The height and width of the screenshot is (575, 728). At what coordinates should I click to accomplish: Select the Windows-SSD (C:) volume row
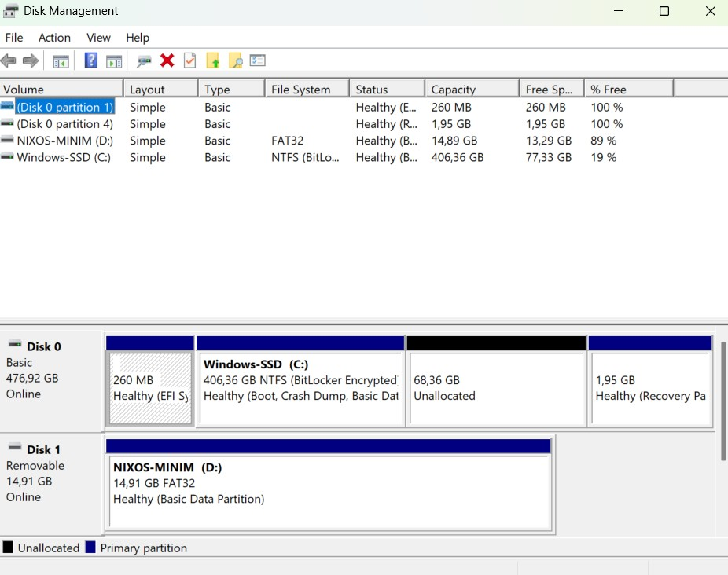[x=64, y=157]
